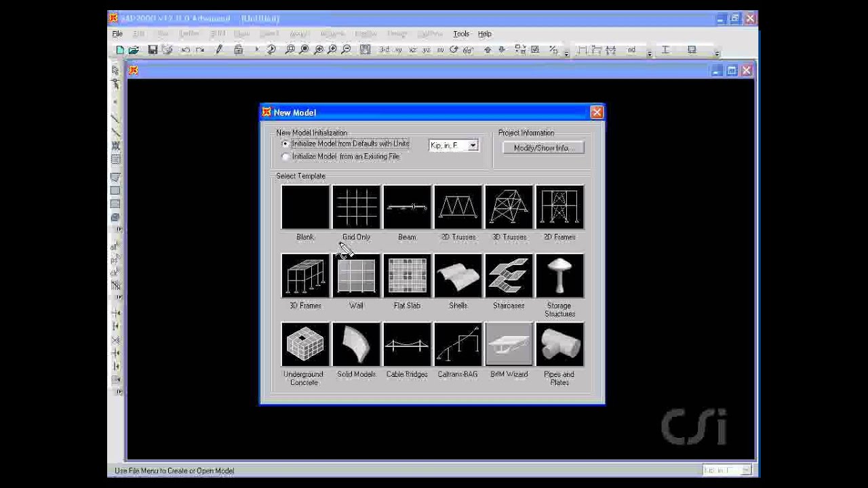Select the pointer tool in left toolbar
This screenshot has height=488, width=868.
coord(115,70)
